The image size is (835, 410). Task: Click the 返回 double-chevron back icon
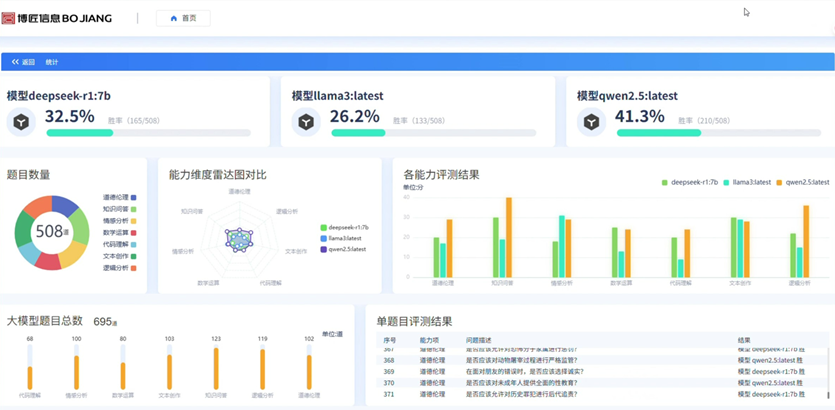[x=15, y=62]
